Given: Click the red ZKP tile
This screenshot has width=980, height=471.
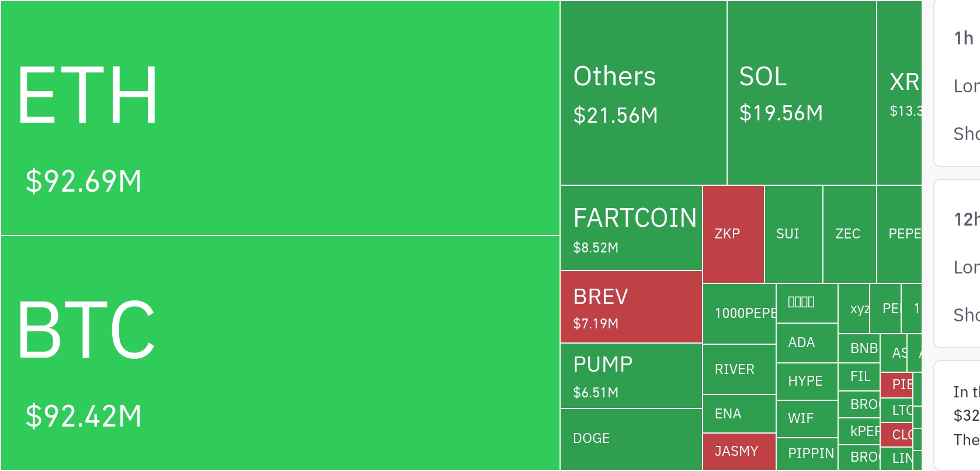Looking at the screenshot, I should 734,234.
